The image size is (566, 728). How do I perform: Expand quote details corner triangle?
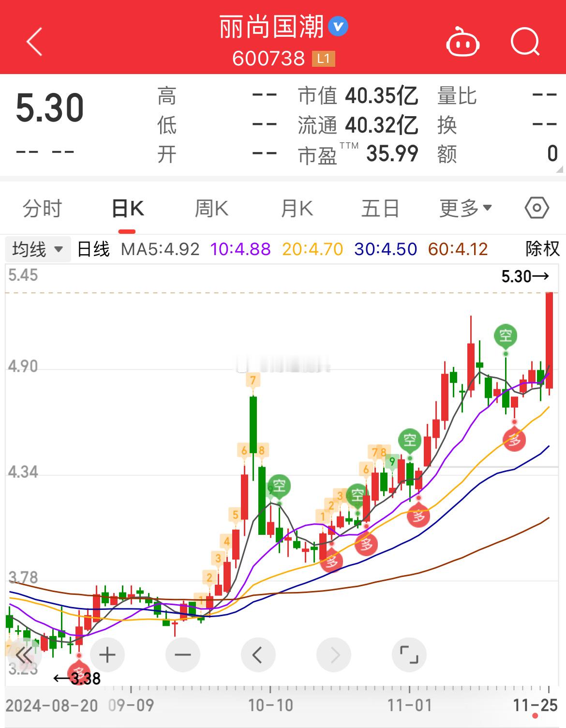coord(560,169)
